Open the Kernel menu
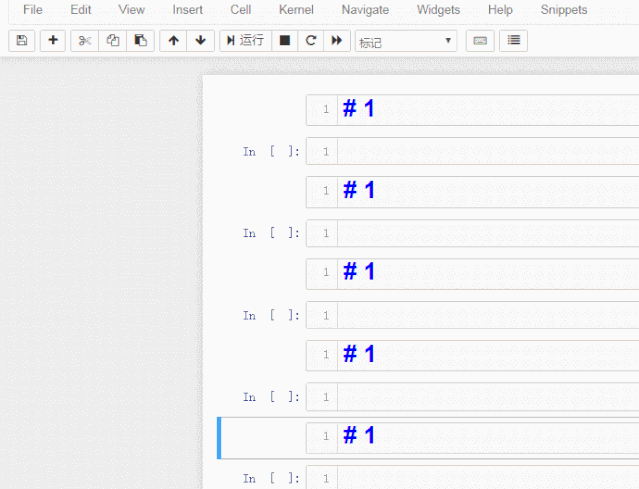Screen dimensions: 639x489 [296, 10]
